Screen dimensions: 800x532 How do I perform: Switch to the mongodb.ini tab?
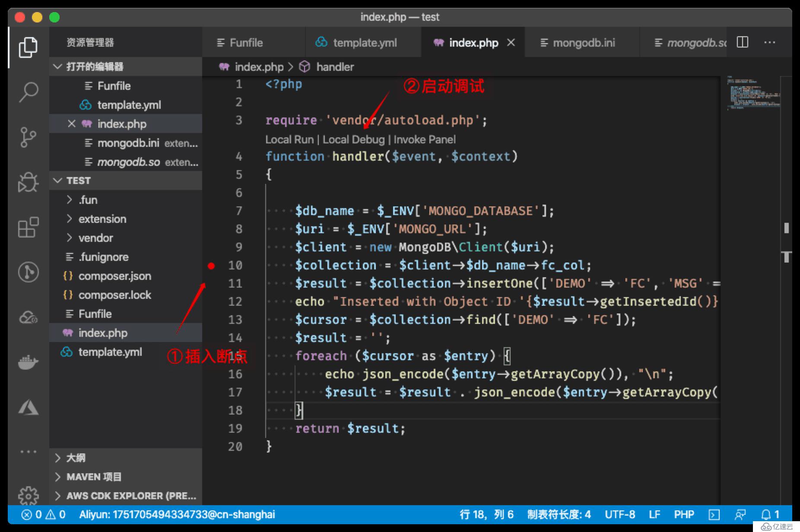click(582, 42)
